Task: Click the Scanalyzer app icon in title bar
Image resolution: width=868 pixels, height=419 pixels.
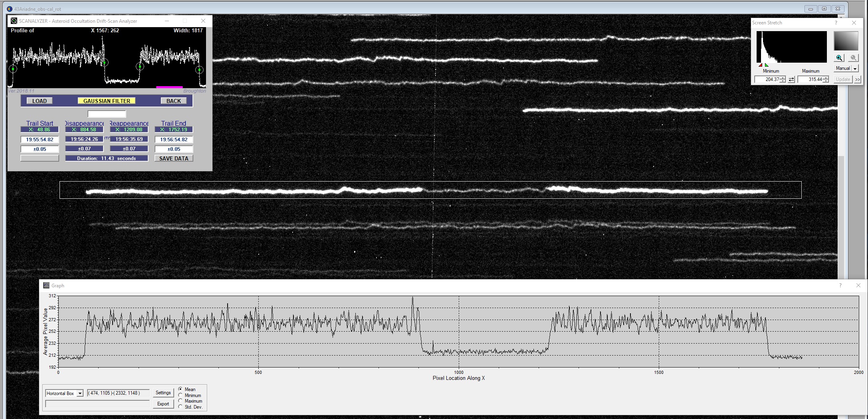Action: click(x=14, y=21)
